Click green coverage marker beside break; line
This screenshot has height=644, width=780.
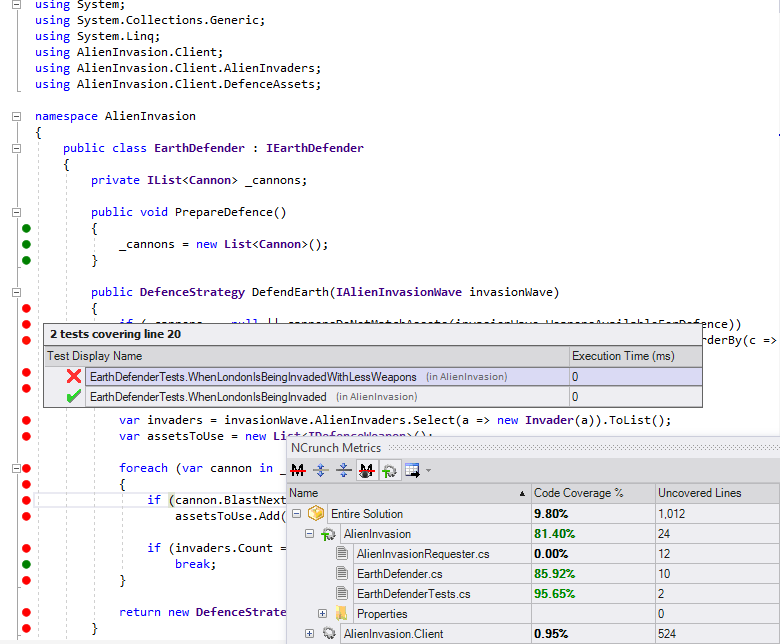pyautogui.click(x=26, y=564)
